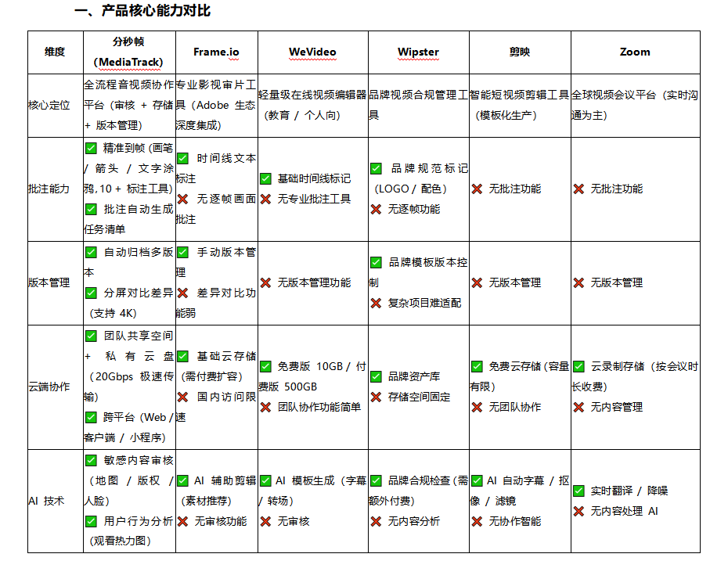Click the text 全球视频会议平台
Screen dimensions: 728x561
[614, 95]
